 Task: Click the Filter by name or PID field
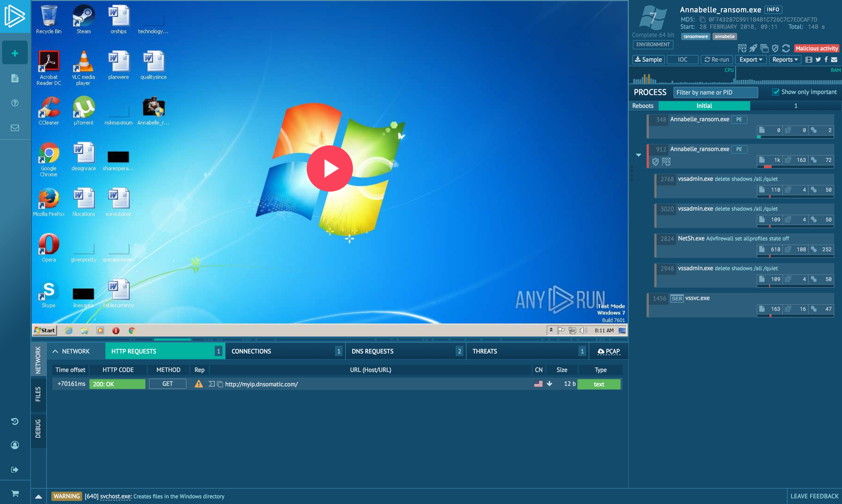tap(715, 92)
